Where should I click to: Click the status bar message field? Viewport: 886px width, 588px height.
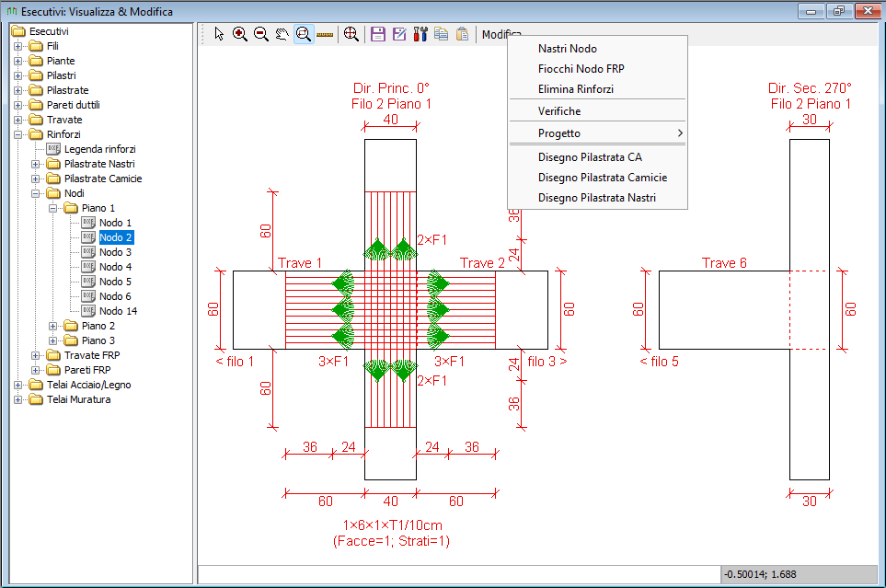[x=459, y=574]
